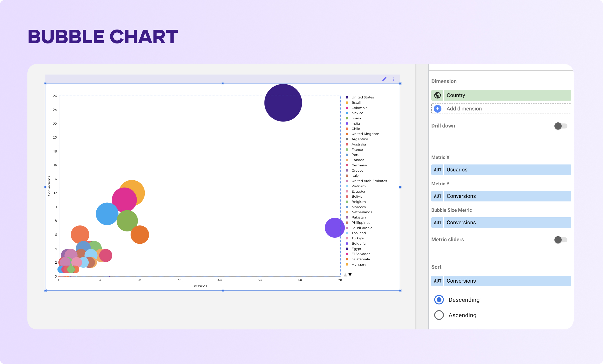Screen dimensions: 603x364
Task: Click the Türkiye legend entry
Action: click(355, 238)
